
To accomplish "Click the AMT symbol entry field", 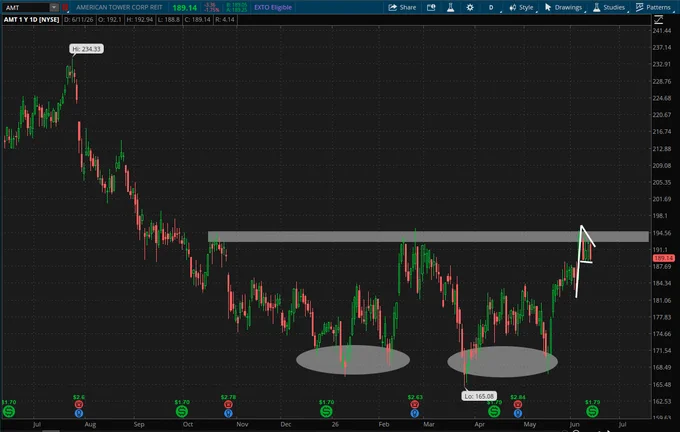I will (26, 7).
